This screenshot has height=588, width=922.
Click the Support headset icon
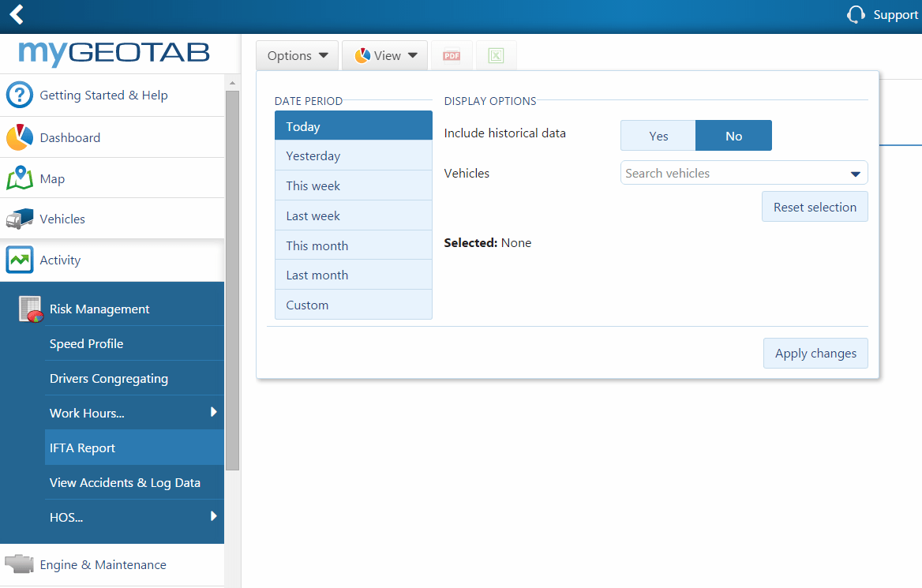pyautogui.click(x=856, y=15)
